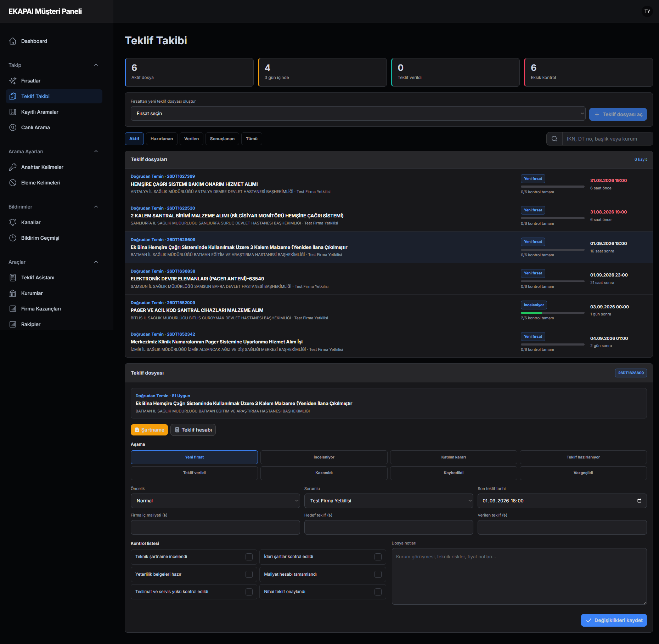The image size is (659, 644).
Task: Open Dashboard home icon
Action: [13, 41]
